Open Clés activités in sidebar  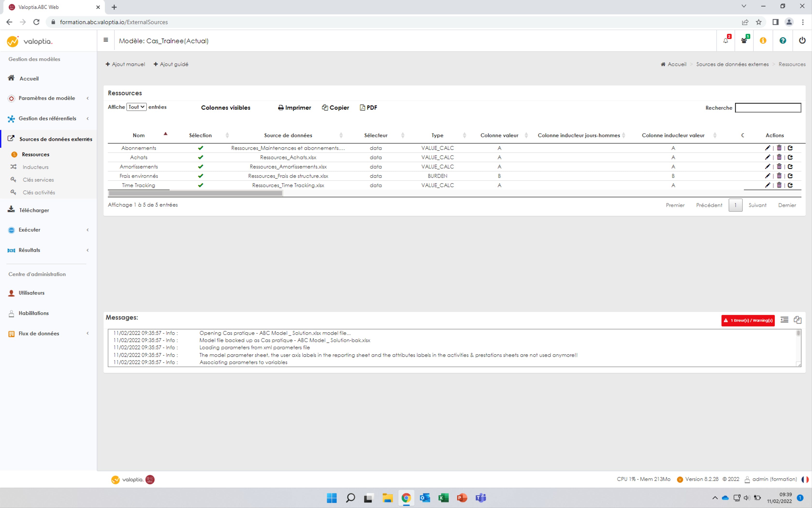click(39, 193)
